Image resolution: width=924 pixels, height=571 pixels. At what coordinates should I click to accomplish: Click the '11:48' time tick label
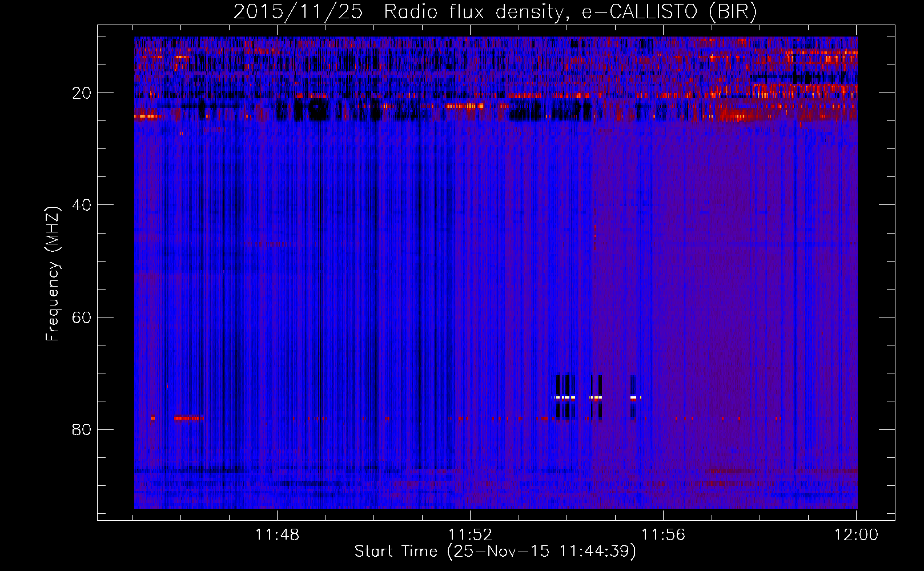coord(277,535)
